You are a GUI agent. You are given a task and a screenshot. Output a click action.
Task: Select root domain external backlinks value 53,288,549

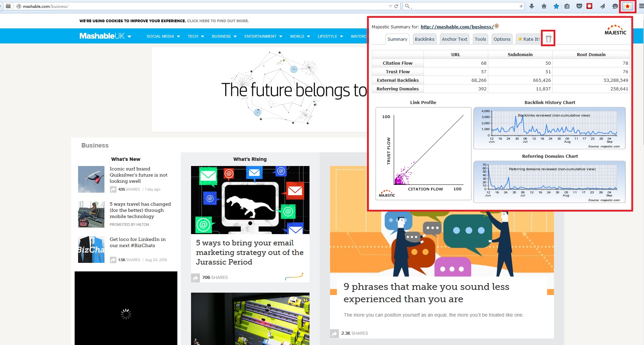[x=616, y=80]
